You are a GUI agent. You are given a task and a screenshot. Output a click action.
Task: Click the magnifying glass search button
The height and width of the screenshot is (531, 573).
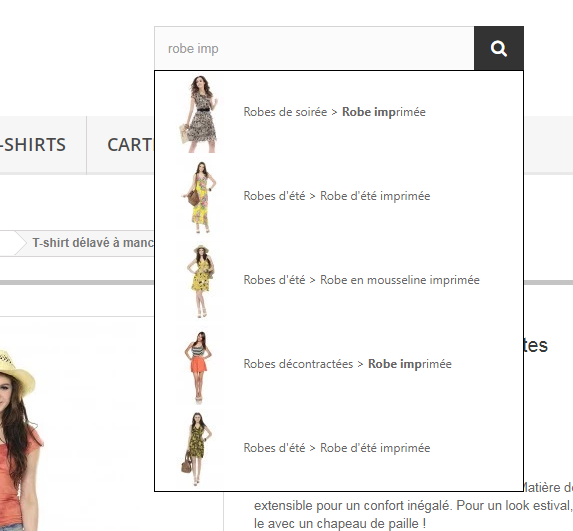point(499,48)
